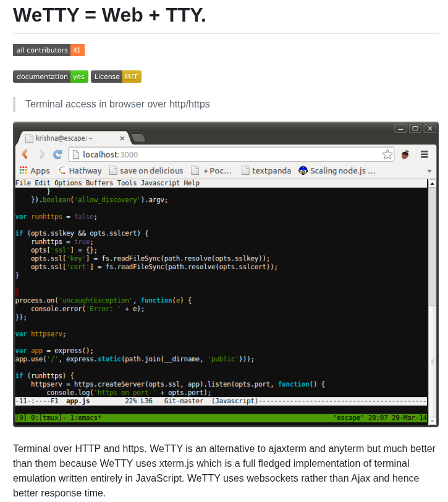Click Git-master in the mode line
This screenshot has height=502, width=448.
point(184,401)
